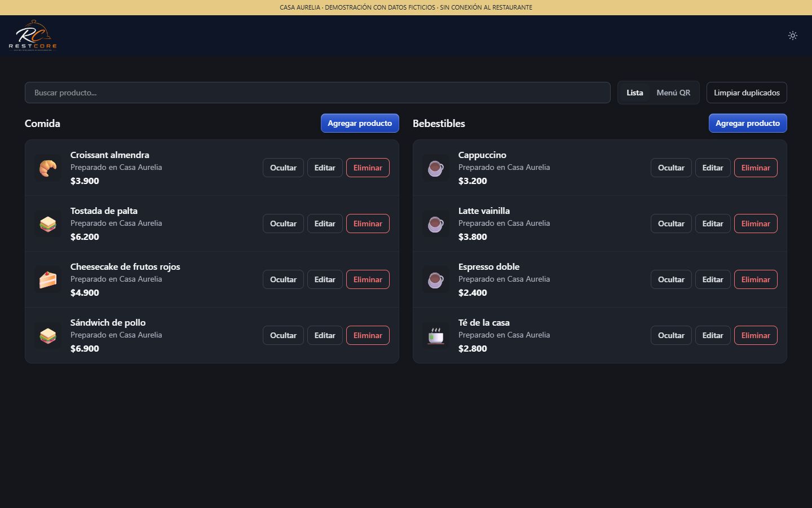The image size is (812, 508).
Task: Click the Latte vainilla cup icon
Action: point(436,224)
